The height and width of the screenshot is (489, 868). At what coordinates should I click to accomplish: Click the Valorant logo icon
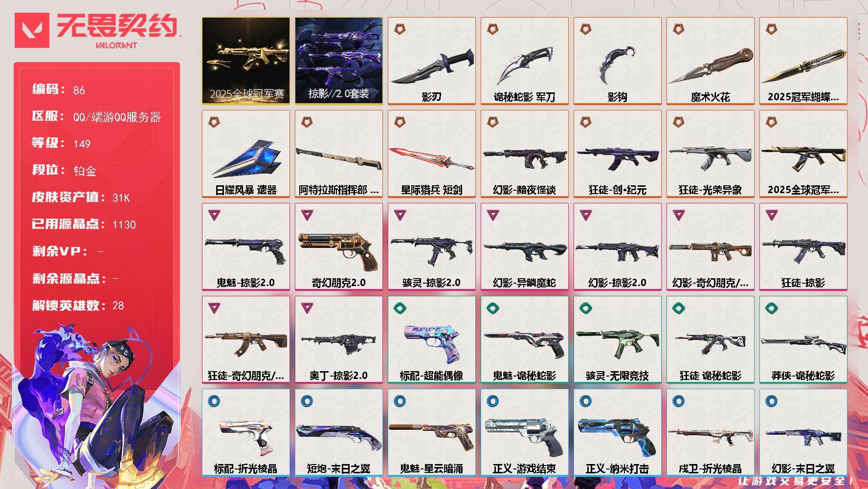[32, 30]
